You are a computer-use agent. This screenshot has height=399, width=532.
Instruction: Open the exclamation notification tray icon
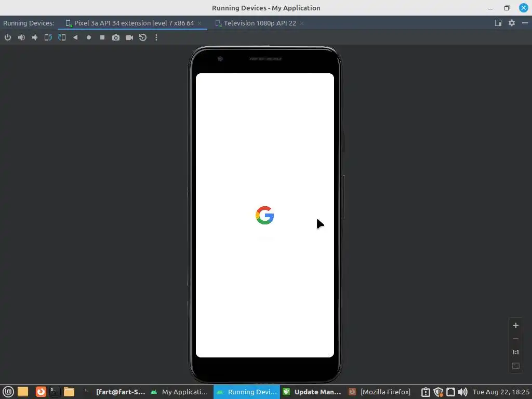click(425, 392)
